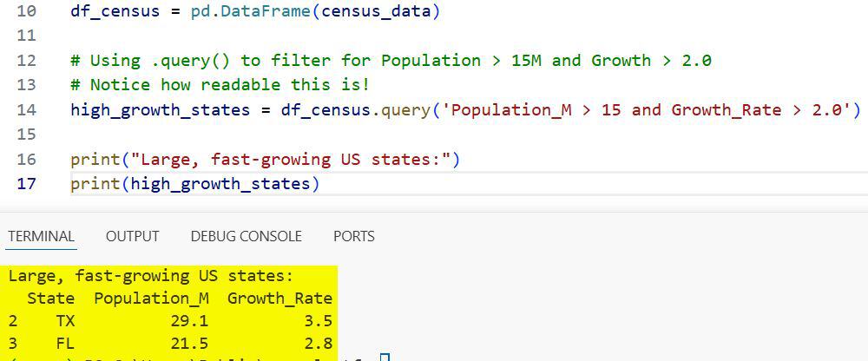Click the comment starting 'Using .query()'
The image size is (868, 361).
[391, 61]
